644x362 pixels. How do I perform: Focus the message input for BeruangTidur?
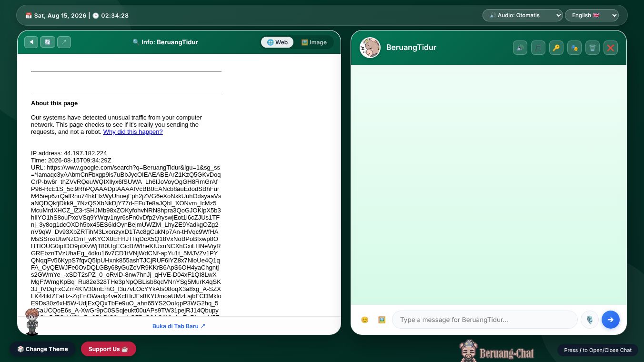[485, 320]
